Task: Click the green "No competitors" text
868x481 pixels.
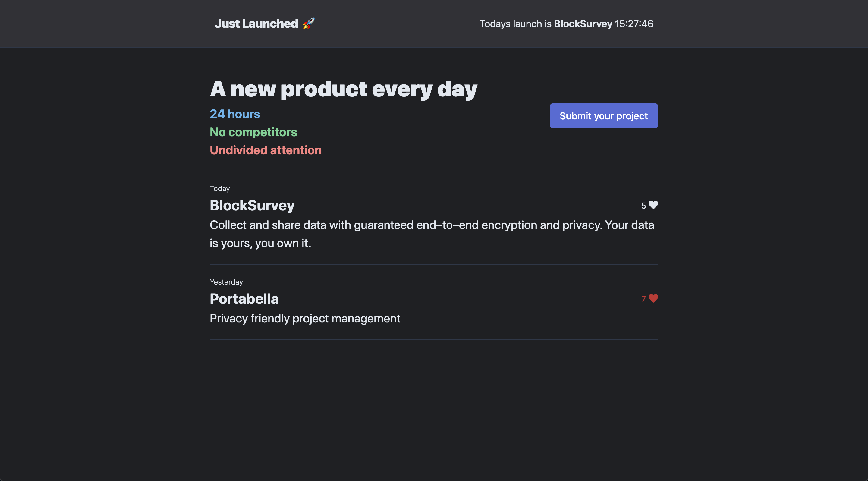Action: (x=253, y=132)
